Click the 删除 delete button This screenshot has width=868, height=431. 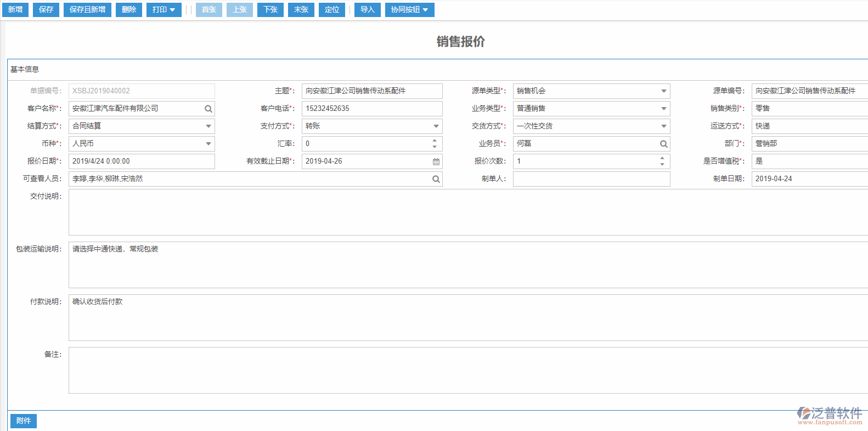click(129, 10)
